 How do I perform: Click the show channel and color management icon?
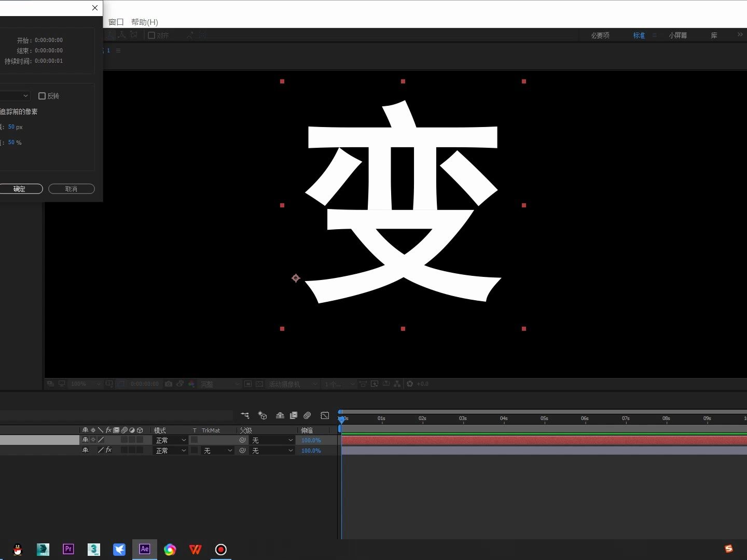coord(191,384)
